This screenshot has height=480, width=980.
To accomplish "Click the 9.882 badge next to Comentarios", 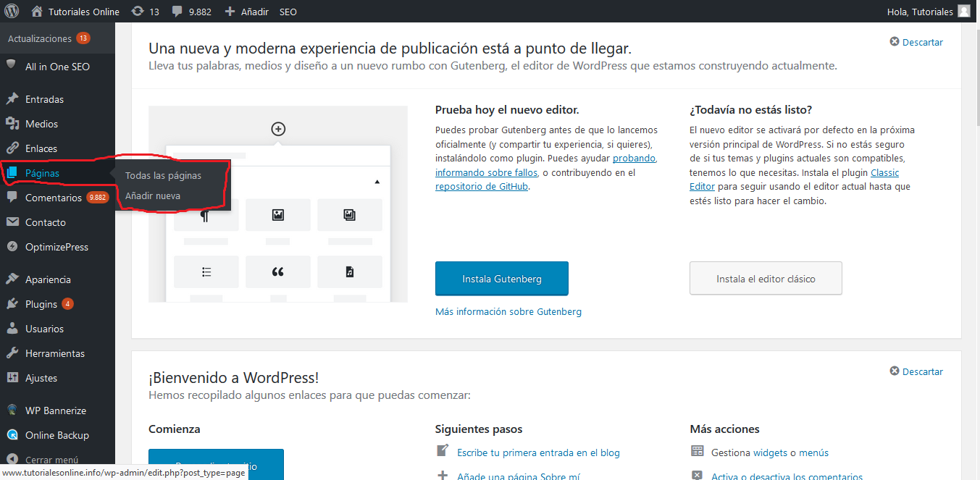I will click(x=97, y=197).
